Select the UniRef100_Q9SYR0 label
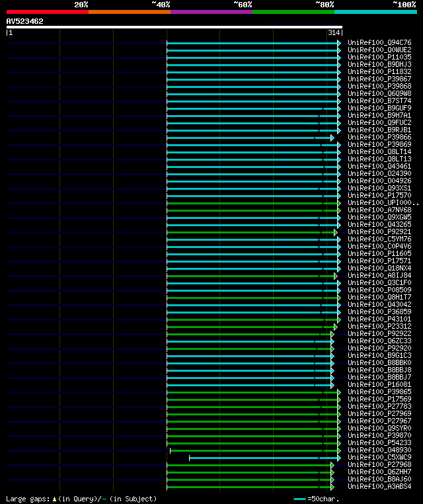The image size is (423, 504). click(379, 428)
